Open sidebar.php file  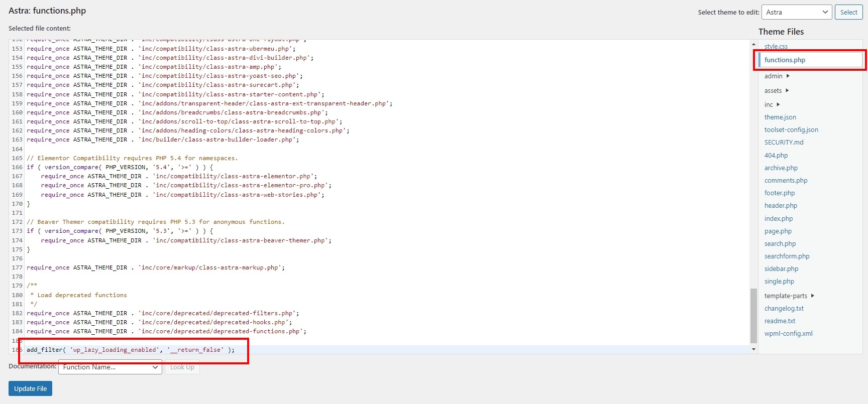tap(781, 268)
